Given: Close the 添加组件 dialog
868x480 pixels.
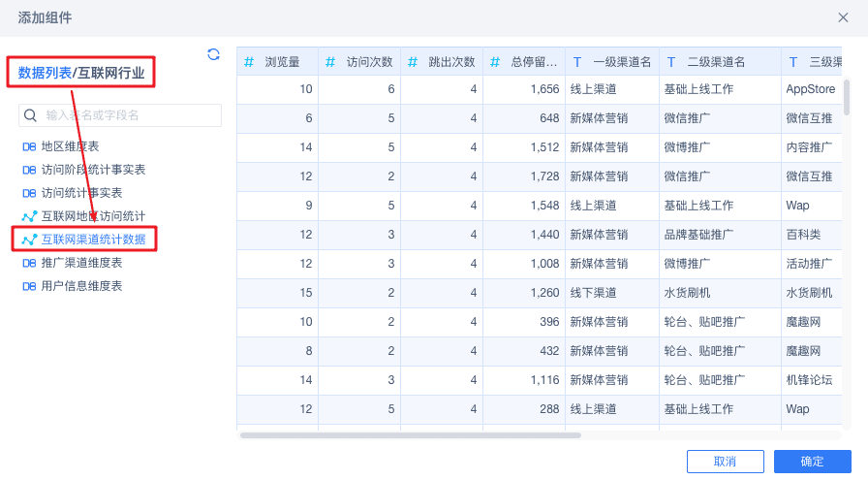Looking at the screenshot, I should [843, 17].
